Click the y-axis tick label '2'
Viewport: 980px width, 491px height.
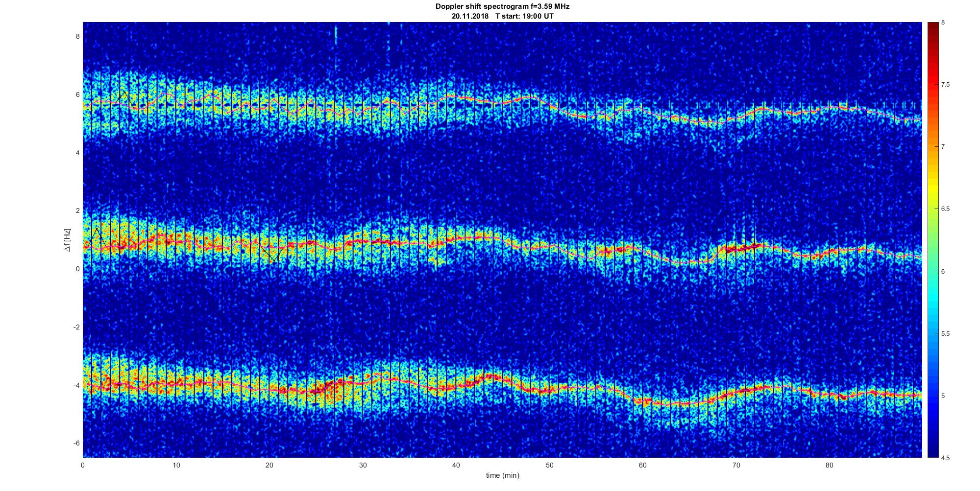click(77, 210)
